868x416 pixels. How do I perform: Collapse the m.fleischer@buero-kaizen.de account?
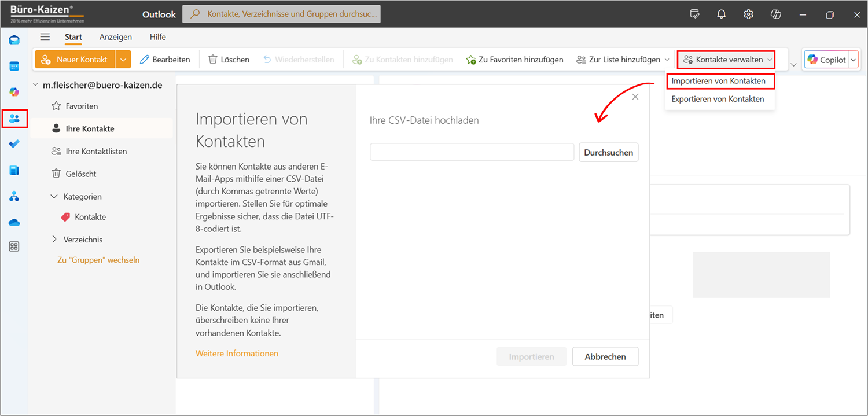pyautogui.click(x=36, y=85)
